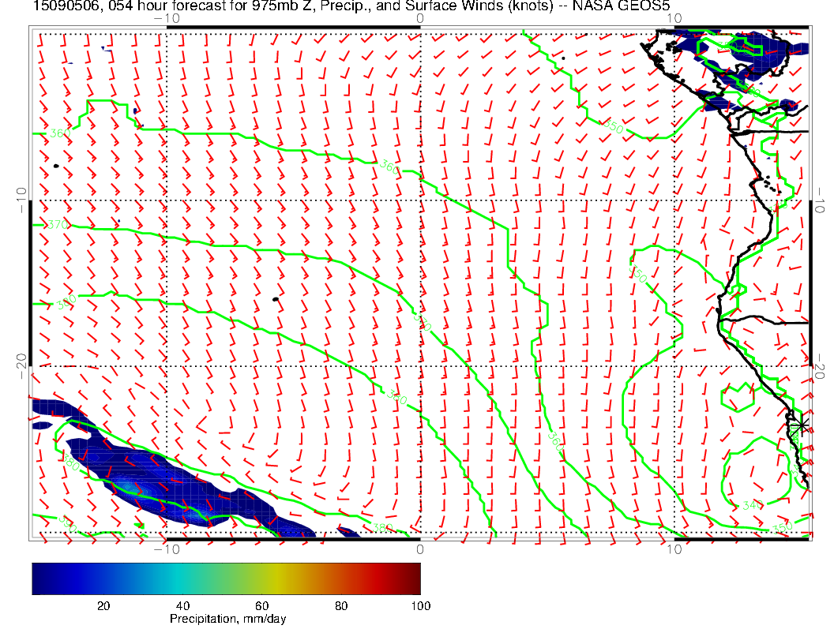Image resolution: width=834 pixels, height=644 pixels.
Task: Click the colorbar tick label 20
Action: [103, 606]
